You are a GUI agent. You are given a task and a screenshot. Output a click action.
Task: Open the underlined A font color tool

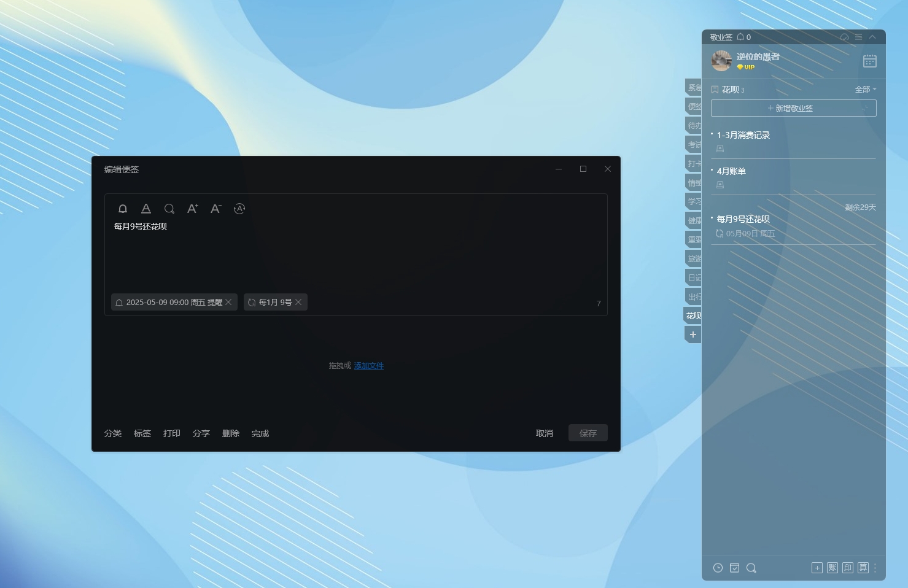146,209
